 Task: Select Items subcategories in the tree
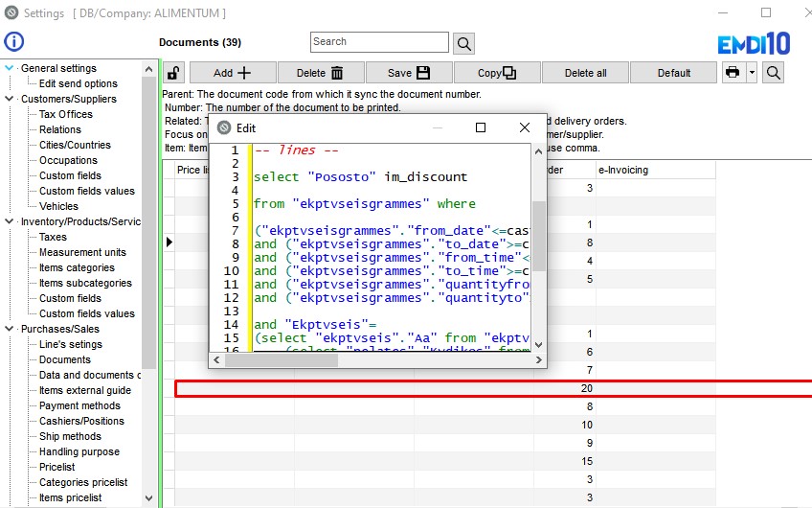point(85,283)
